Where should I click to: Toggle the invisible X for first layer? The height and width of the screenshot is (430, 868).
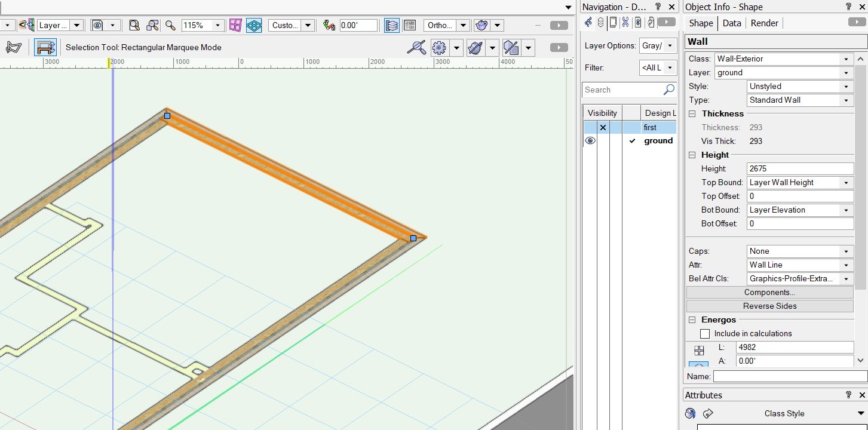(603, 127)
